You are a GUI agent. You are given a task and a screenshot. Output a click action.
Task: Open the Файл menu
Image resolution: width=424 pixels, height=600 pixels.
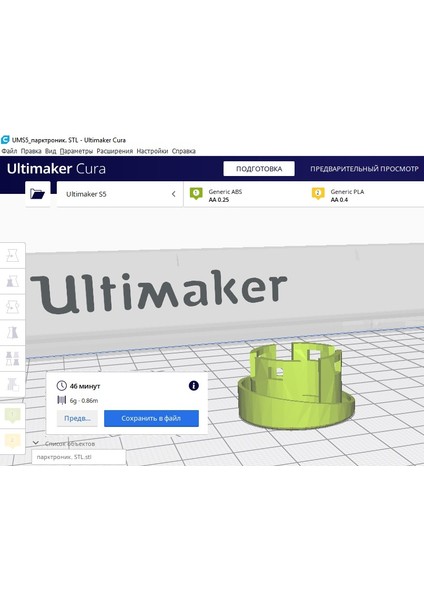(x=9, y=151)
